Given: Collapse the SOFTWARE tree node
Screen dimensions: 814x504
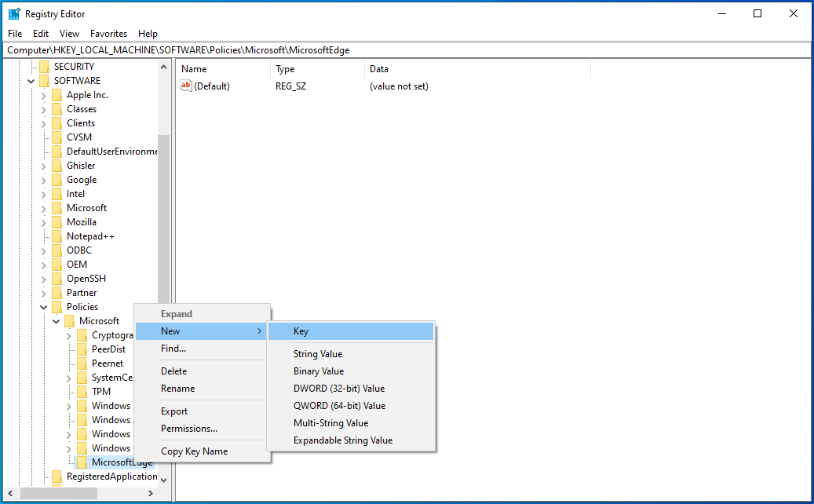Looking at the screenshot, I should (x=31, y=80).
